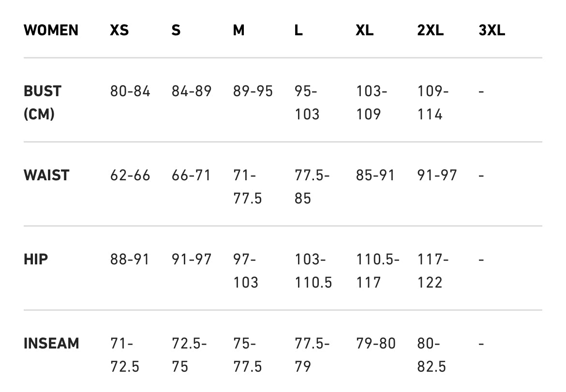This screenshot has width=566, height=392.
Task: Click the 3XL size column header
Action: (492, 30)
